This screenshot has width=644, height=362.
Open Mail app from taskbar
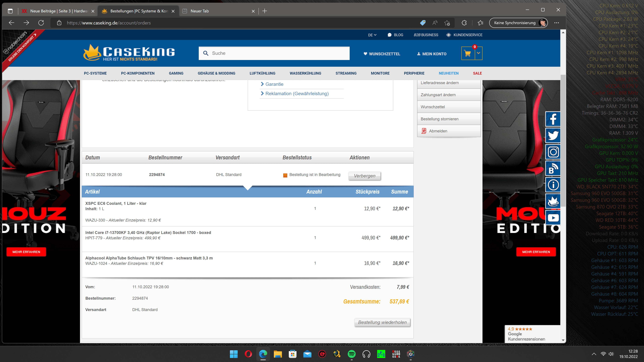point(307,354)
